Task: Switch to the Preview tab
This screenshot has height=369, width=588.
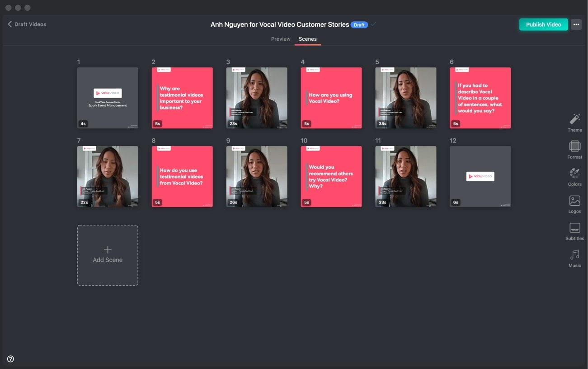Action: [281, 39]
